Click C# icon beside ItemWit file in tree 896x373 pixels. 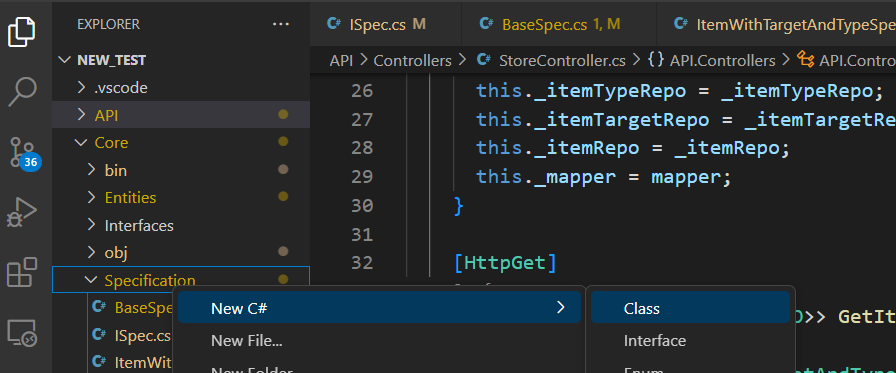[x=99, y=362]
